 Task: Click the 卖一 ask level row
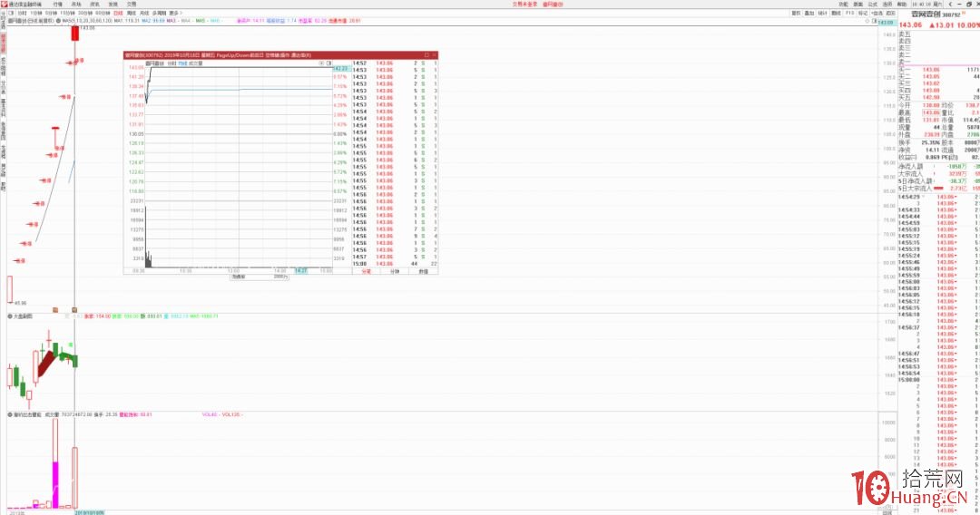pyautogui.click(x=939, y=63)
